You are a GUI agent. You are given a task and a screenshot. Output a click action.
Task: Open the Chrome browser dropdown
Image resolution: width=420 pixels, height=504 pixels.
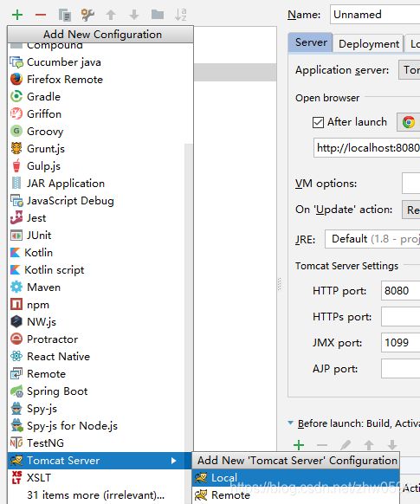(409, 122)
